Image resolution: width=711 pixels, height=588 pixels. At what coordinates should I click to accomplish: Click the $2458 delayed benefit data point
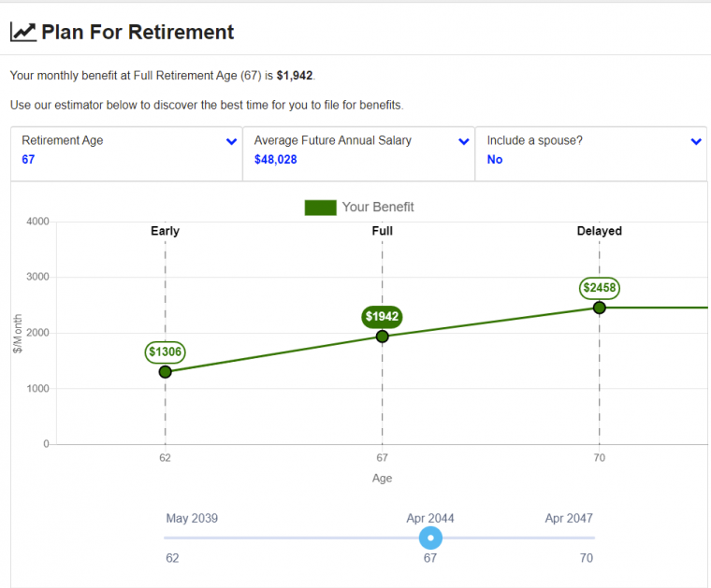(x=600, y=308)
